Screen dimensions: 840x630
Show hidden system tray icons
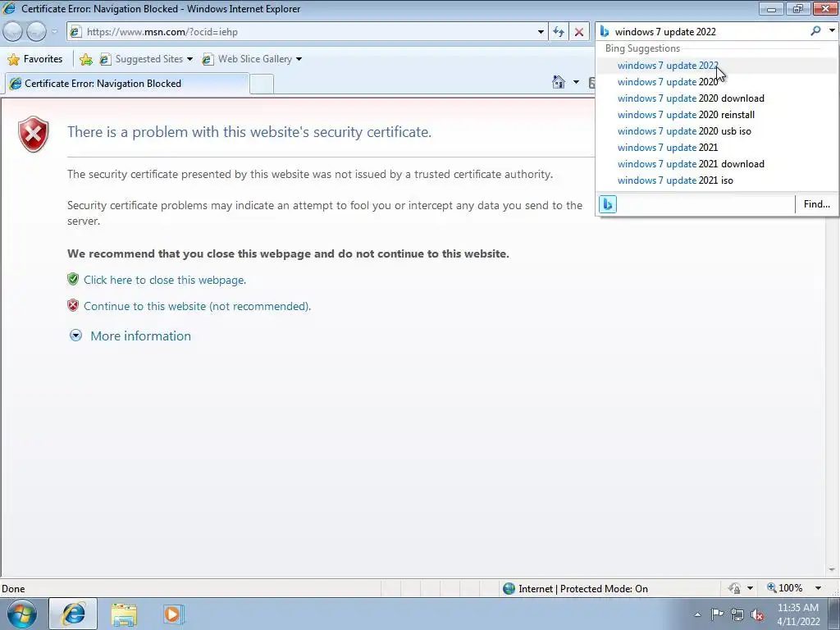point(697,614)
